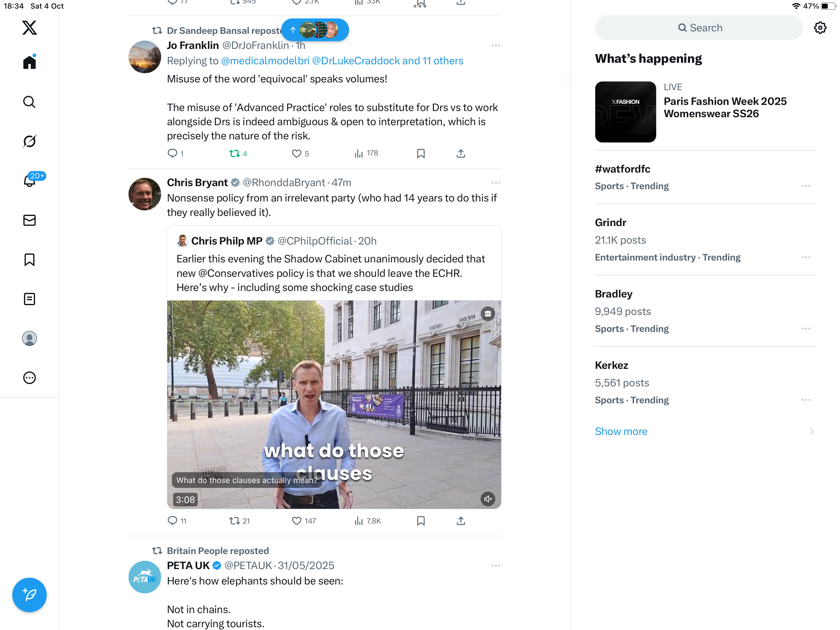This screenshot has height=630, width=840.
Task: Open Messages envelope icon
Action: pyautogui.click(x=29, y=220)
